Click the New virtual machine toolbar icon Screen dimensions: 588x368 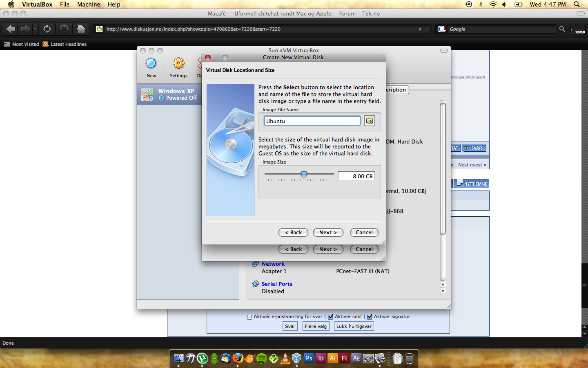click(x=151, y=63)
